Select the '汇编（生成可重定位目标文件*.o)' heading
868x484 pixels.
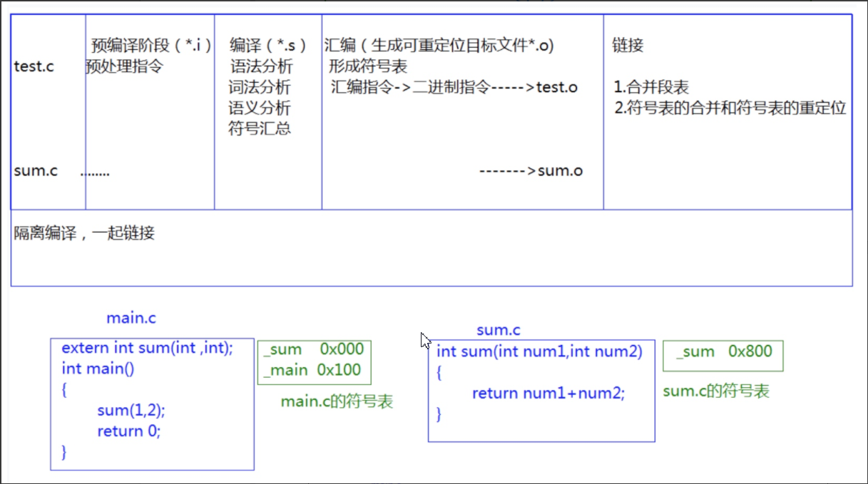tap(439, 46)
